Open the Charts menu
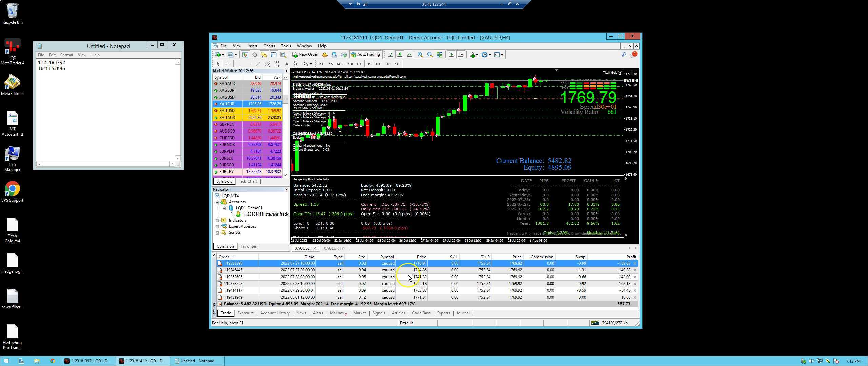The width and height of the screenshot is (868, 366). (269, 46)
